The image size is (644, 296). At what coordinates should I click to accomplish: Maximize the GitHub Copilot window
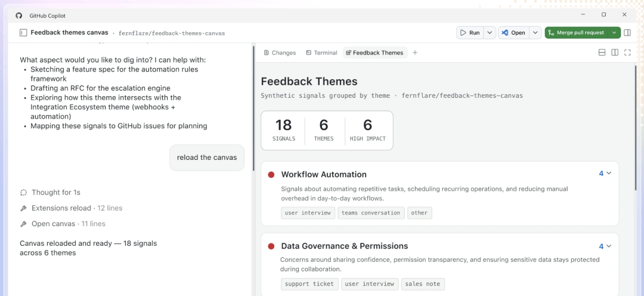[x=603, y=15]
